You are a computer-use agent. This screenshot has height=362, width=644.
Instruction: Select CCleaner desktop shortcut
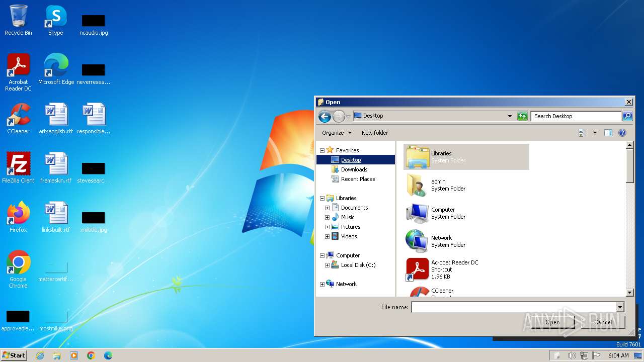pyautogui.click(x=18, y=119)
